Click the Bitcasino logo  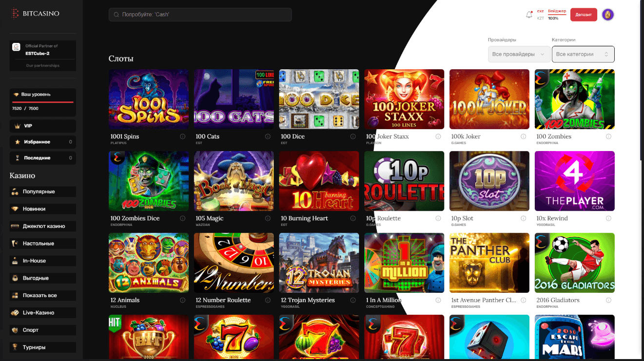36,14
